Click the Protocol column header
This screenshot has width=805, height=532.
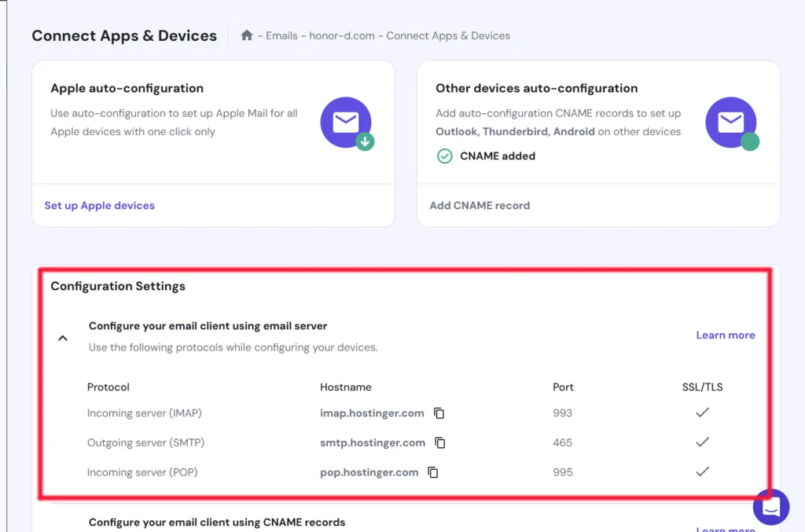point(108,387)
